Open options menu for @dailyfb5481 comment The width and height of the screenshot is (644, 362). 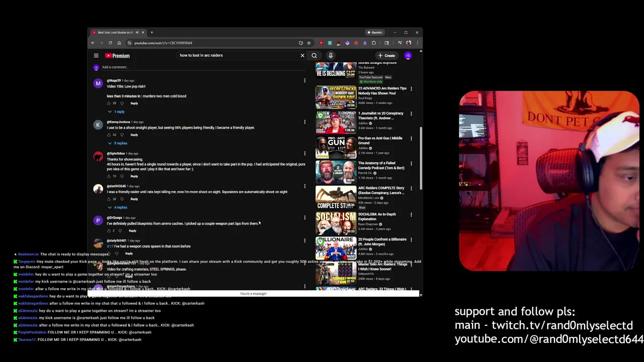point(304,240)
